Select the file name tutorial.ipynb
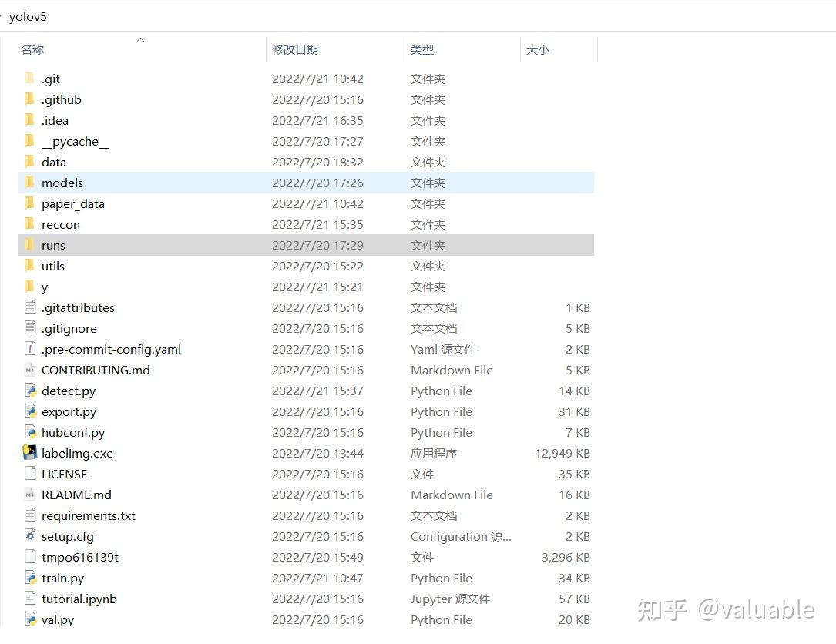Viewport: 836px width, 644px height. [79, 599]
